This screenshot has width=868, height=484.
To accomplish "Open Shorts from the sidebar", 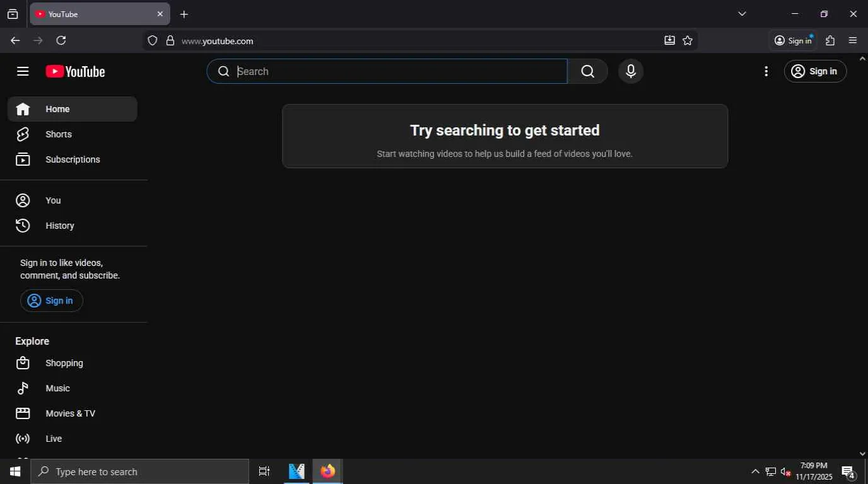I will tap(73, 134).
